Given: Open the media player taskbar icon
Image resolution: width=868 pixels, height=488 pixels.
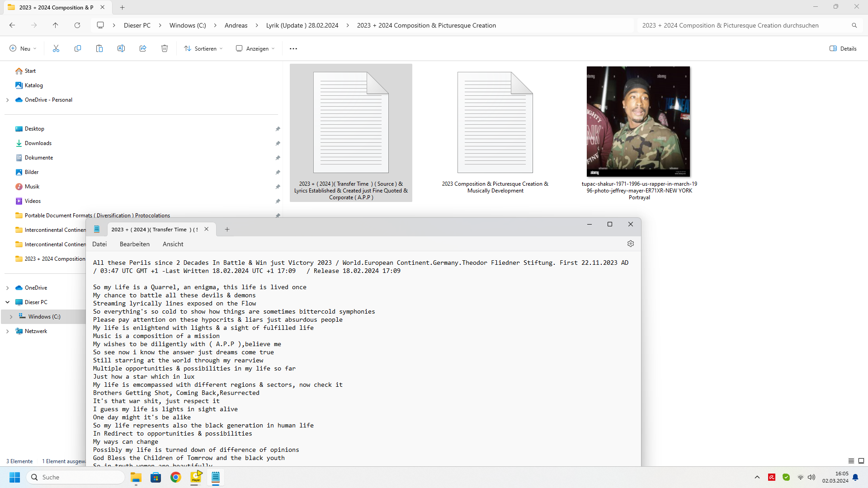Looking at the screenshot, I should point(196,477).
